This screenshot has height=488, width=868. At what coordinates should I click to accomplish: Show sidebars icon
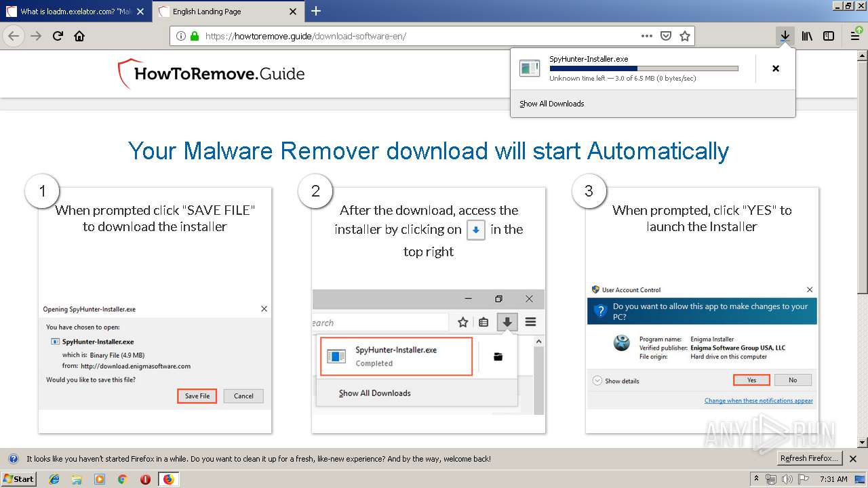click(829, 36)
